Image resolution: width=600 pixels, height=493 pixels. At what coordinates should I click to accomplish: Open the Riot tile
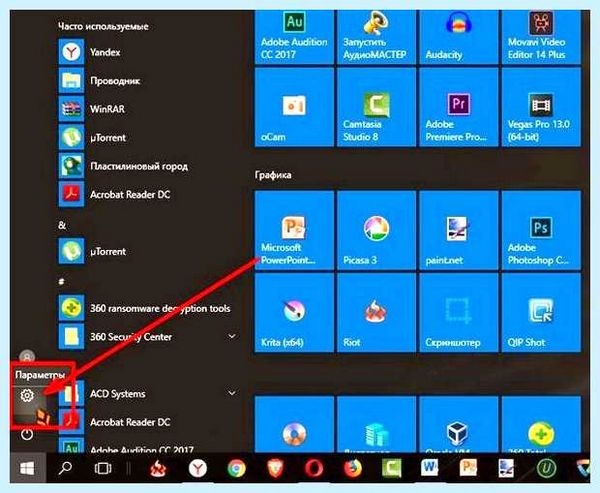376,312
